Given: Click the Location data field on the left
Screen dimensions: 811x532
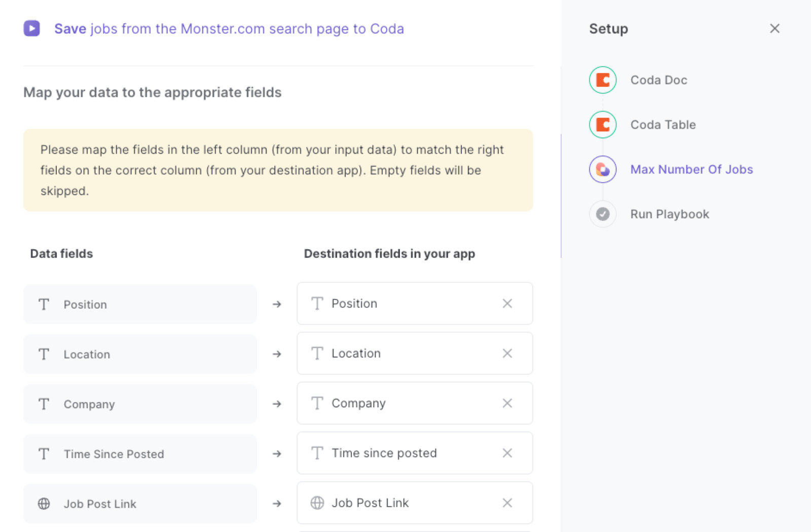Looking at the screenshot, I should (140, 354).
